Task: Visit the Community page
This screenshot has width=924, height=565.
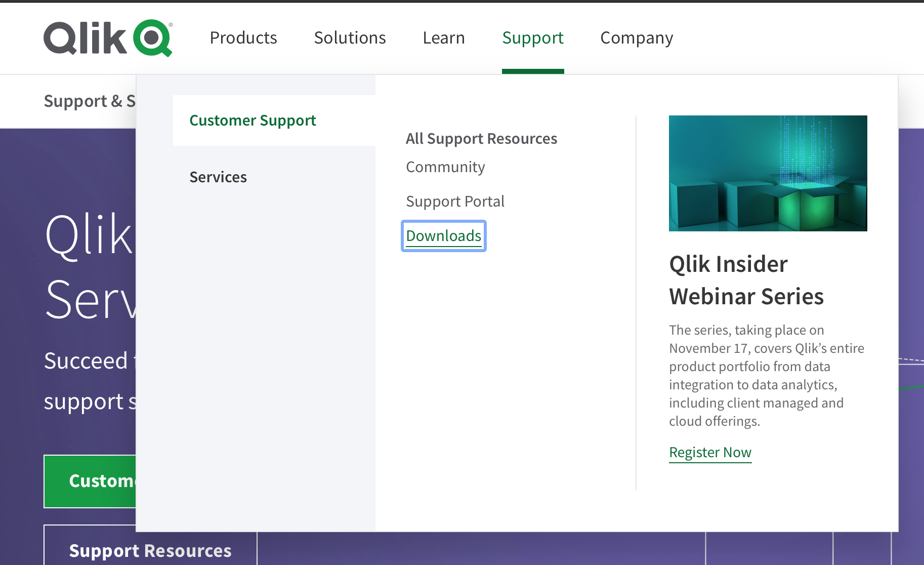Action: 445,167
